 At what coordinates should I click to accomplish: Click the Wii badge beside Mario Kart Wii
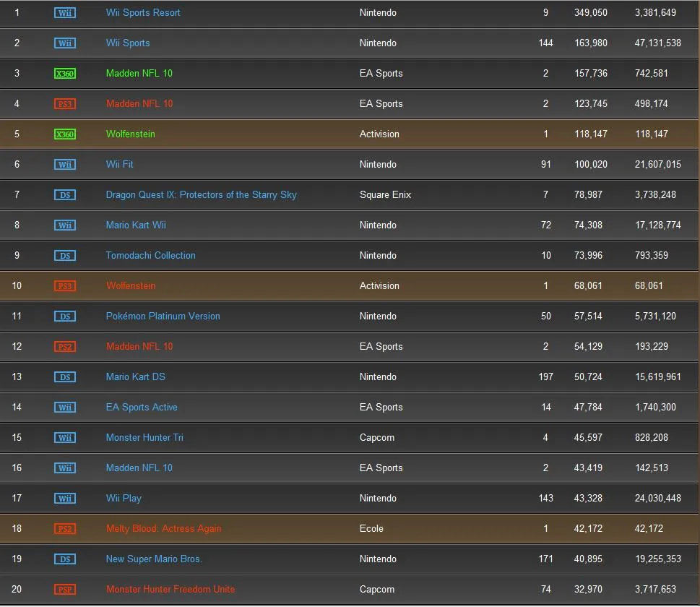click(x=65, y=225)
